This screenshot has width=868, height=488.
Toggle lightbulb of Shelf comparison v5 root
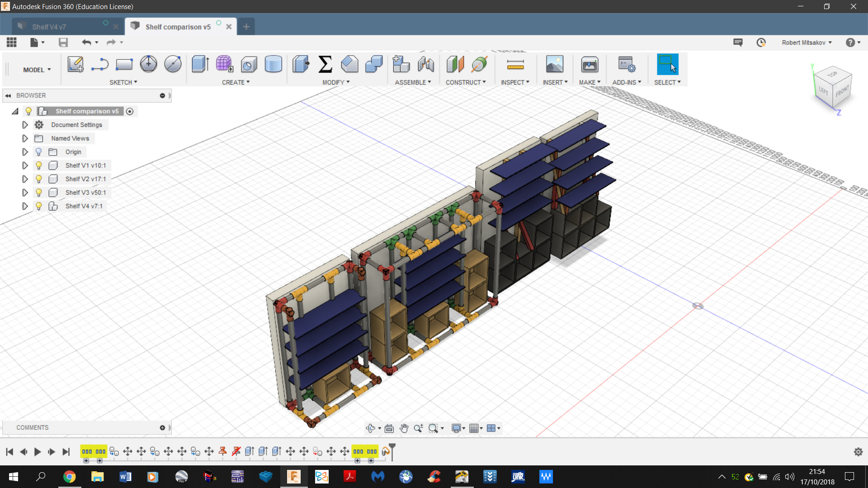pyautogui.click(x=29, y=111)
